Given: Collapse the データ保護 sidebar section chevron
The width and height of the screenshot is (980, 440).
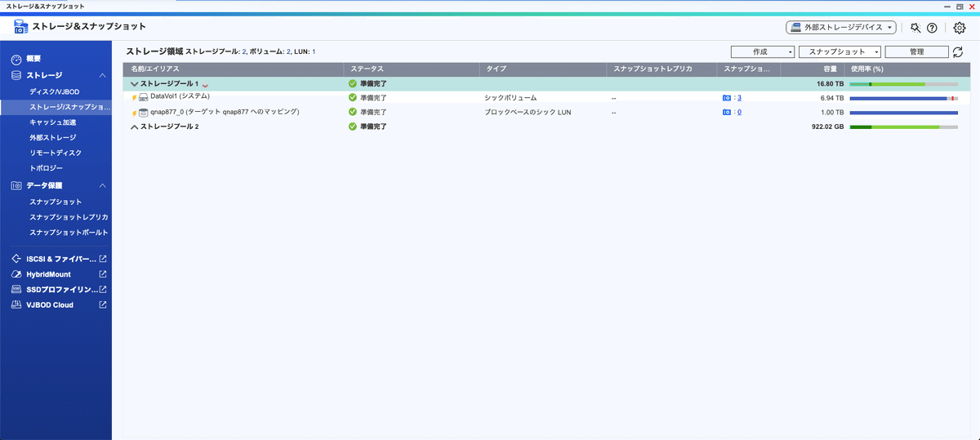Looking at the screenshot, I should [103, 185].
